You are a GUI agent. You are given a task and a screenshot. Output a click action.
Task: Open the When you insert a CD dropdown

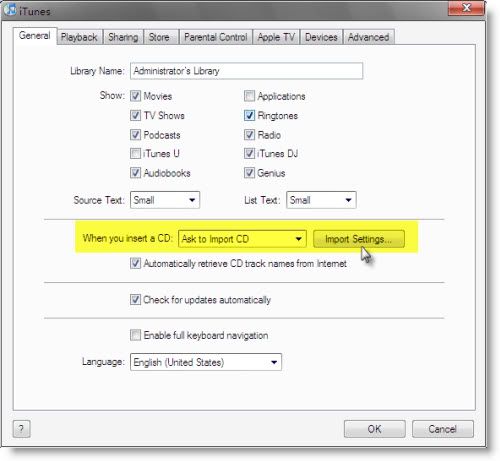pyautogui.click(x=242, y=239)
